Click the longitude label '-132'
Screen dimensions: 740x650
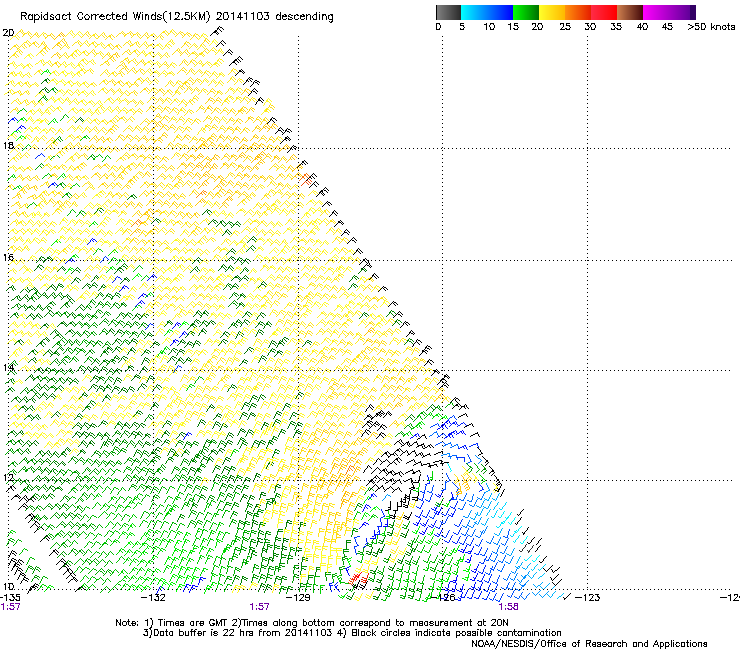pos(153,598)
